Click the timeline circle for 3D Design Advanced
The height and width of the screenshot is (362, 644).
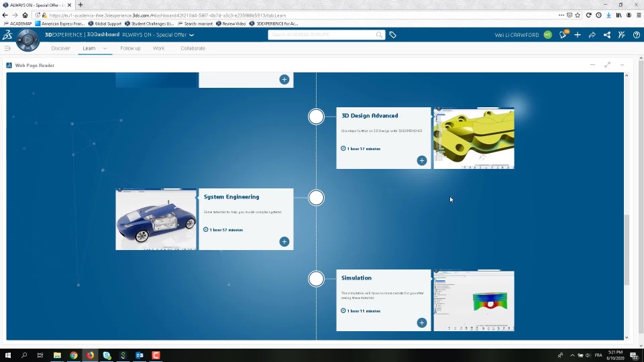[x=316, y=117]
